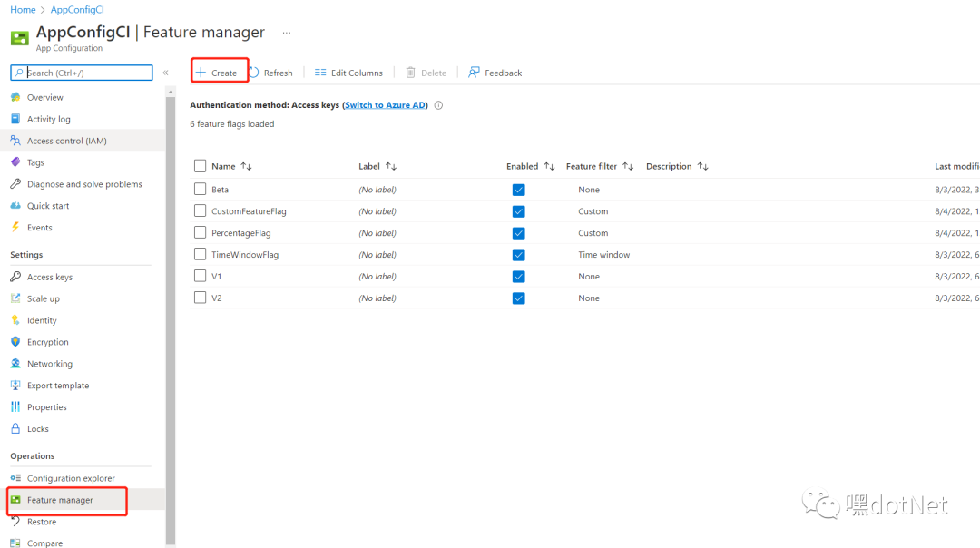This screenshot has width=980, height=548.
Task: Click the Networking icon
Action: pos(15,364)
